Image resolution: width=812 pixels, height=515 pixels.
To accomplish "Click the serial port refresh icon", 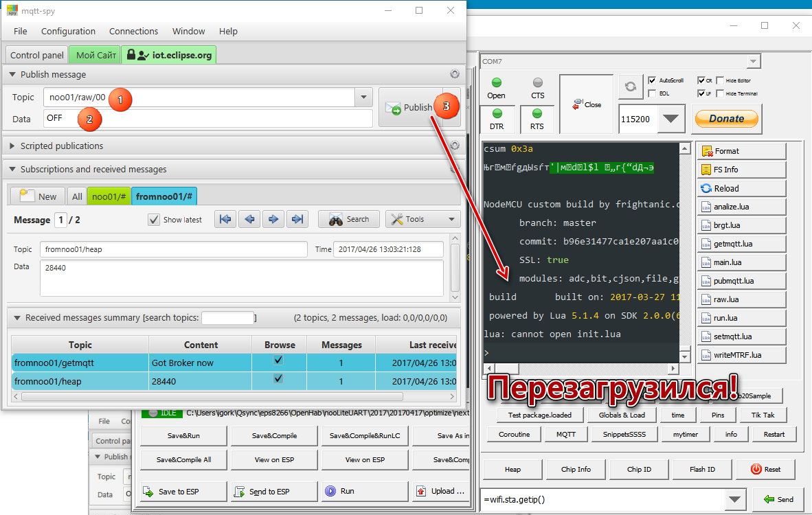I will click(x=629, y=87).
